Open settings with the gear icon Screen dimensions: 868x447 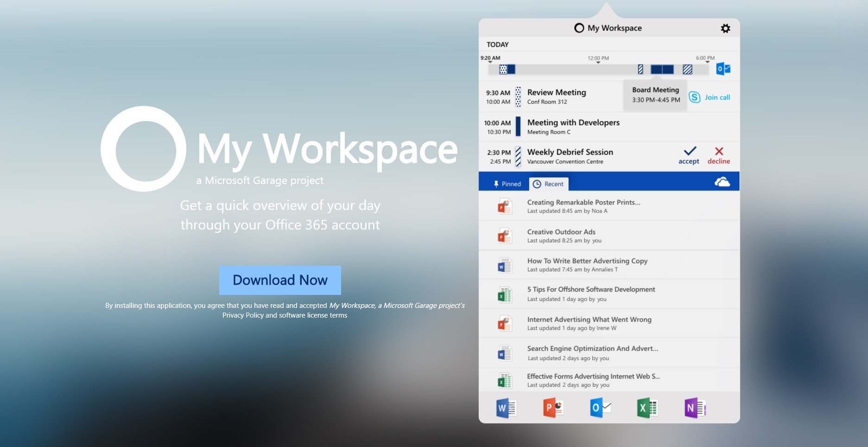coord(725,28)
